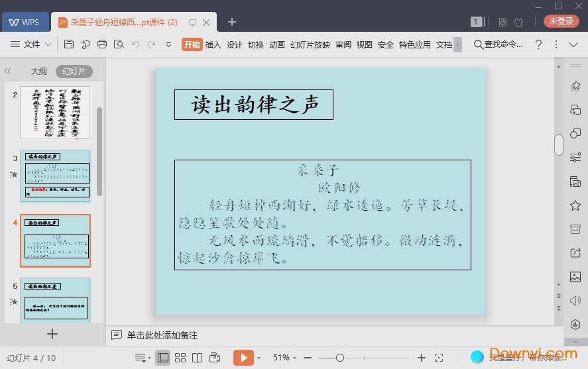Click the 读出韵律之声 title box
588x369 pixels.
pos(254,105)
